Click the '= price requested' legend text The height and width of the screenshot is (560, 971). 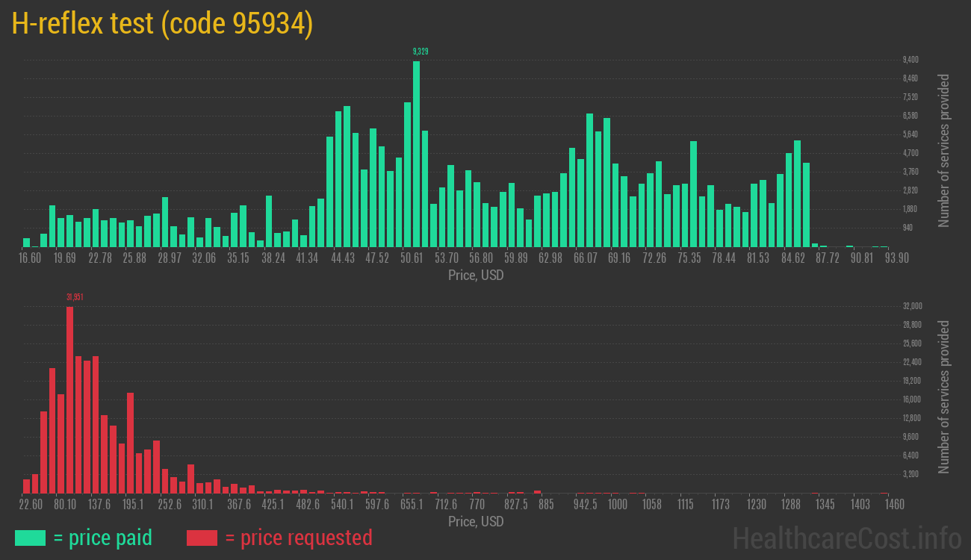tap(298, 538)
